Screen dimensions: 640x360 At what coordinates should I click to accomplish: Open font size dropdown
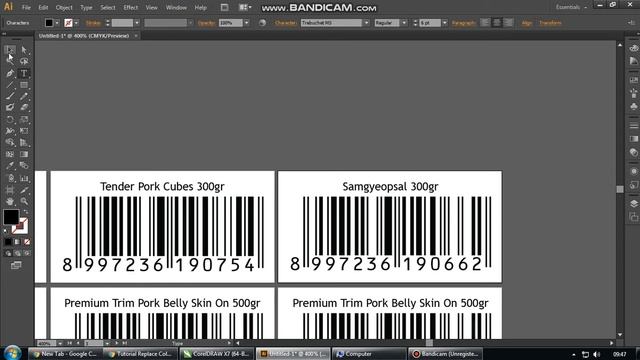click(444, 23)
